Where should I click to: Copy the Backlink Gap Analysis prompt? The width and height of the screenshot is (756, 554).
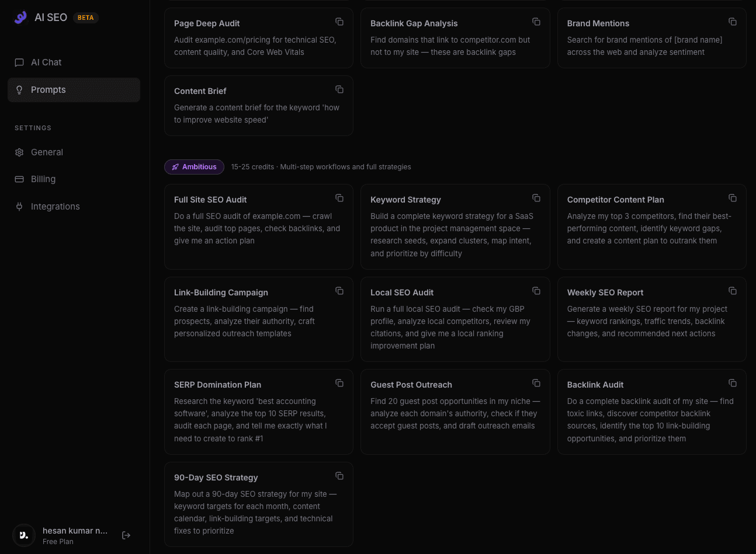[x=536, y=22]
